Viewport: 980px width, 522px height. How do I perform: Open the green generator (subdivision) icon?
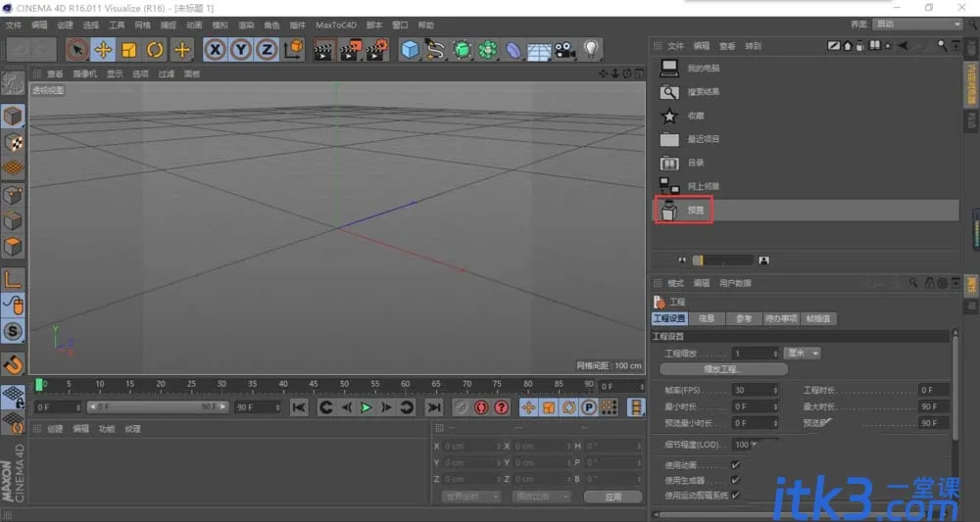click(x=462, y=50)
